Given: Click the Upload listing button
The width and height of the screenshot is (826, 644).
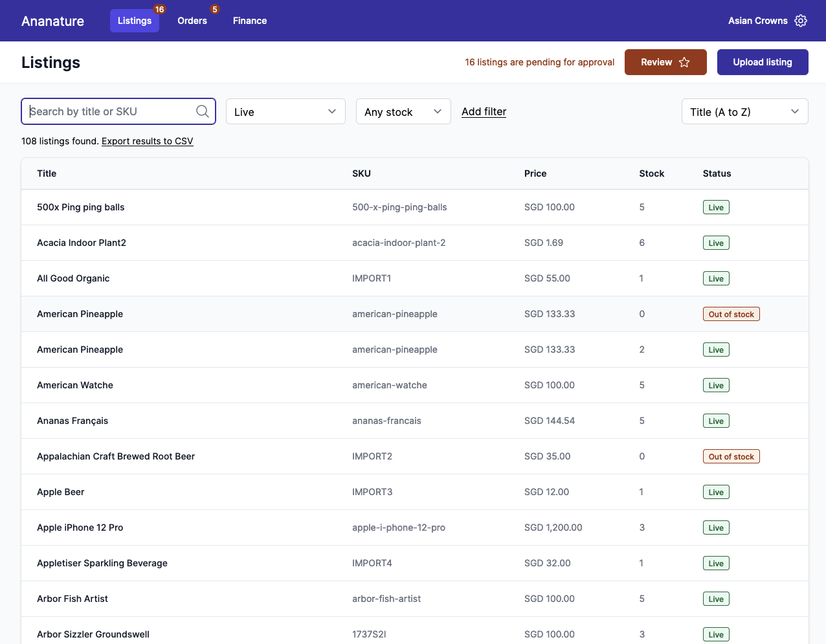Looking at the screenshot, I should (x=762, y=62).
